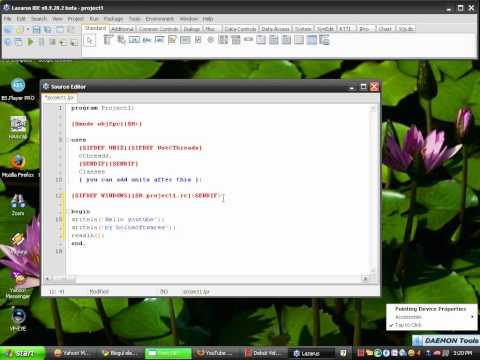Switch to the Dialogs palette tab
This screenshot has width=480, height=360.
click(192, 29)
